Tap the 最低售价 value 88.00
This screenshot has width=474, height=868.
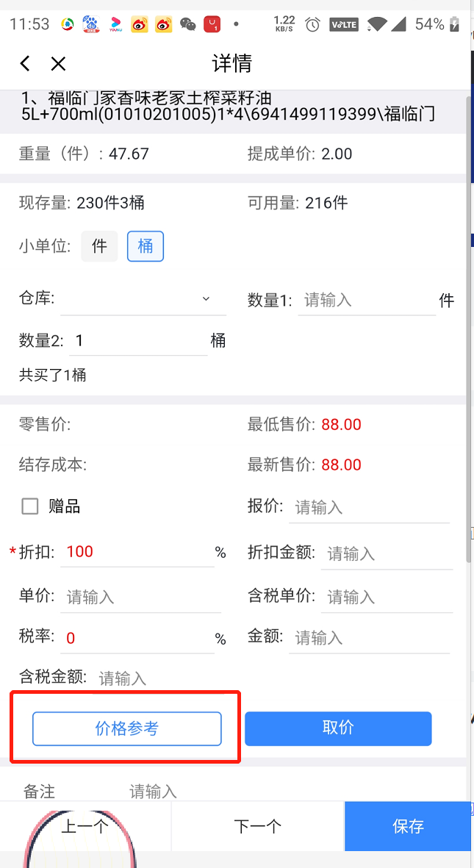[x=341, y=425]
